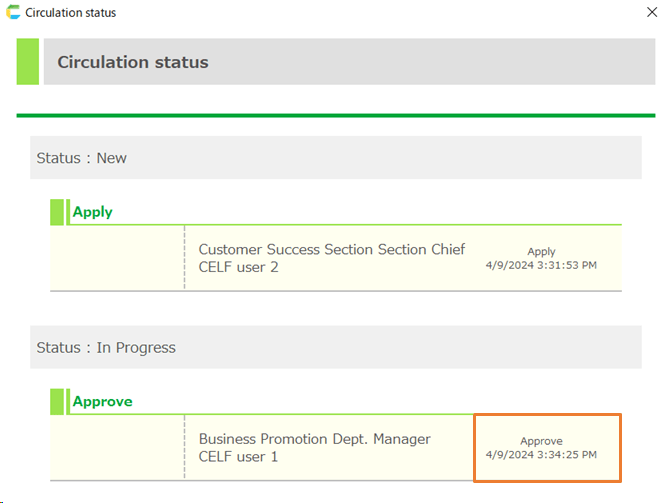Click the CELF user 1 name
The width and height of the screenshot is (666, 503).
coord(238,457)
